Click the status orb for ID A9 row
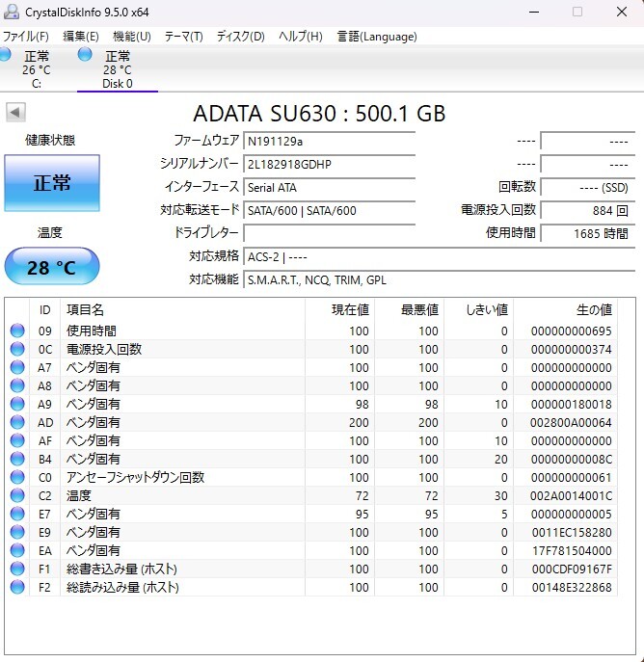This screenshot has width=644, height=662. click(x=17, y=404)
